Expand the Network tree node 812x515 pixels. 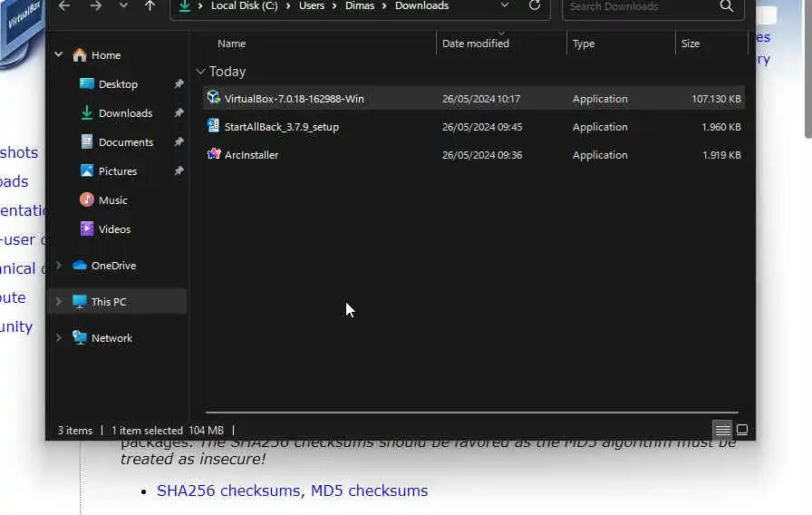(59, 338)
